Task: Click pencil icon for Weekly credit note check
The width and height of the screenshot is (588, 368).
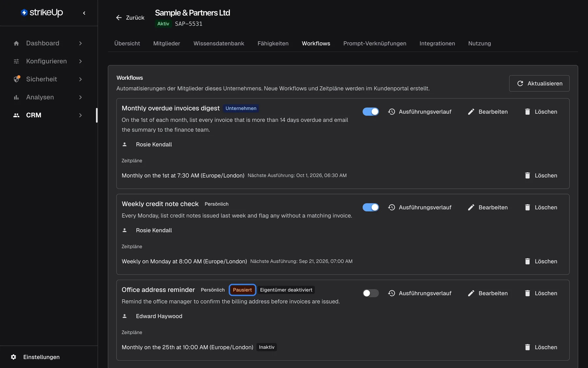Action: pos(471,207)
